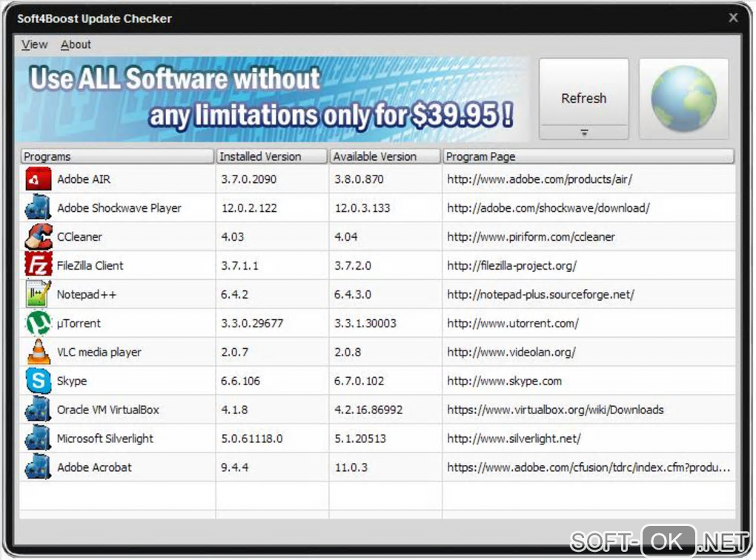Click µTorrent installed version 3.3.0.29677

click(252, 323)
